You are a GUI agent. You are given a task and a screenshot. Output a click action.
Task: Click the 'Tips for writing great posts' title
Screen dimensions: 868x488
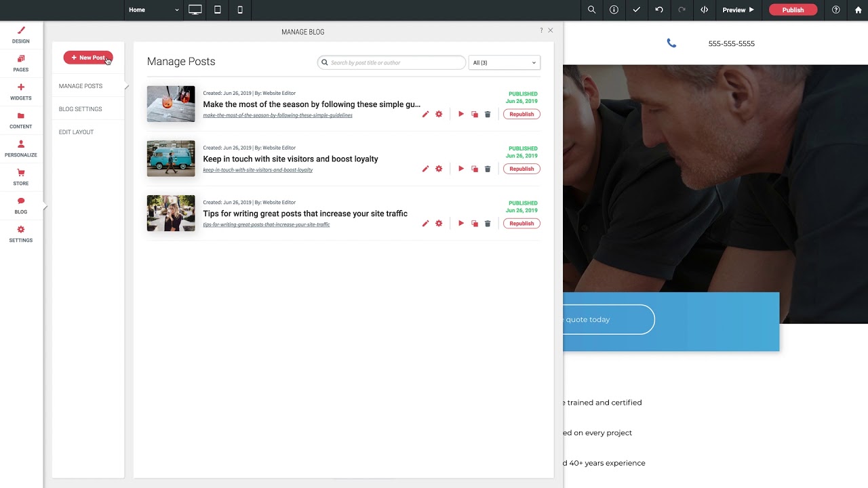coord(305,213)
